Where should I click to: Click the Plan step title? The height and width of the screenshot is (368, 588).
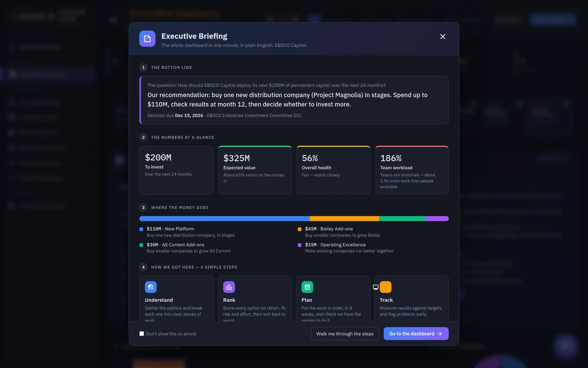click(x=307, y=300)
